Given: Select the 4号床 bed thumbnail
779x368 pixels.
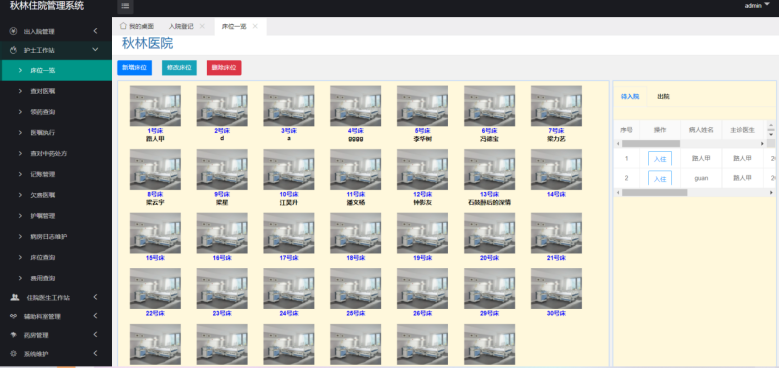Looking at the screenshot, I should tap(356, 106).
